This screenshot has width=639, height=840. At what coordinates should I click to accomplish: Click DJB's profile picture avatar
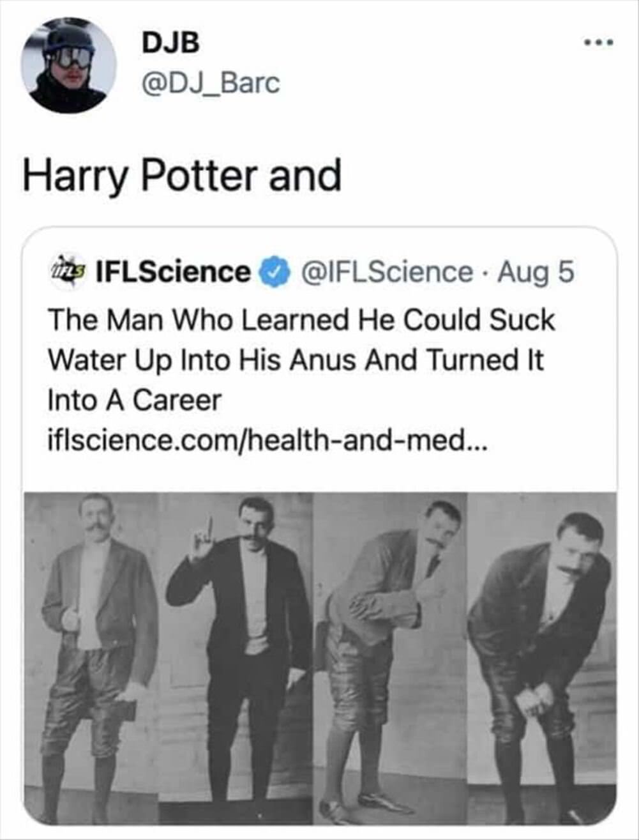[x=68, y=66]
